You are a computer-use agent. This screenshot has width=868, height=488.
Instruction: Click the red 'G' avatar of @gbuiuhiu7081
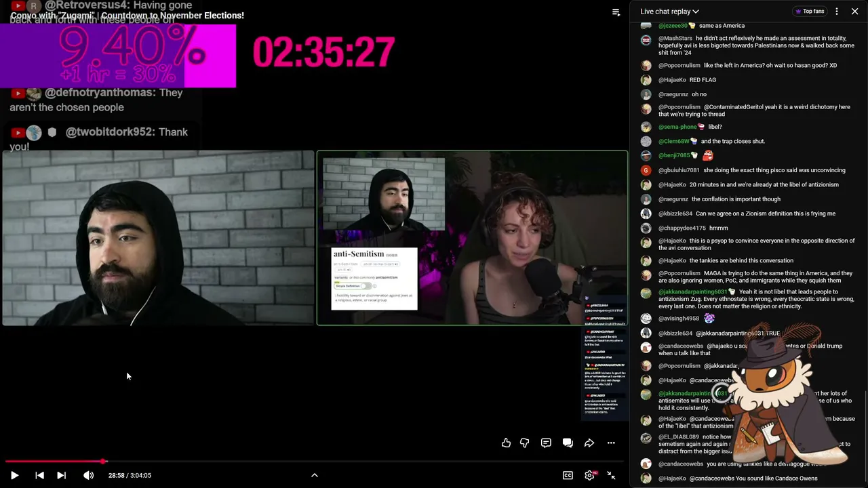click(x=646, y=170)
